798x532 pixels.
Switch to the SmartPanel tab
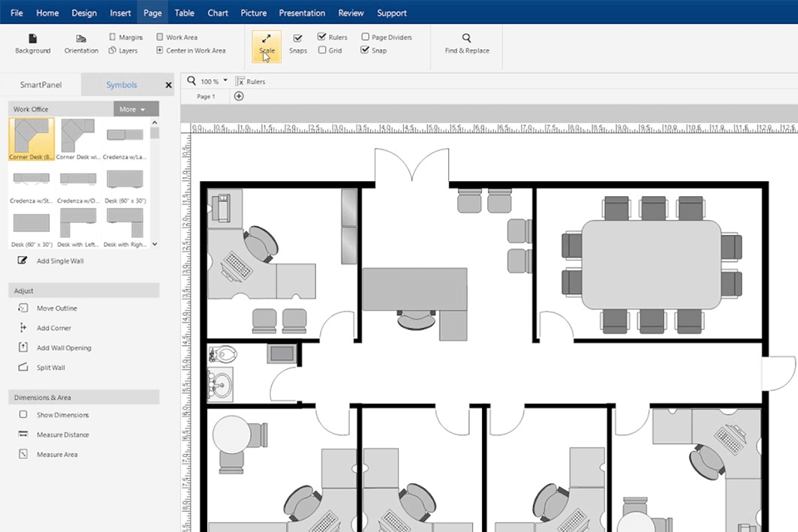pos(41,85)
